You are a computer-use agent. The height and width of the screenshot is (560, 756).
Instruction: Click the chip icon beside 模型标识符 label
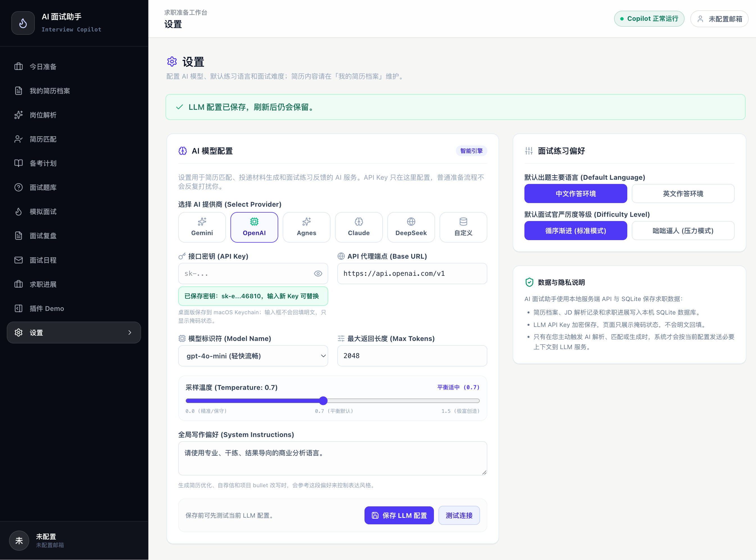click(x=182, y=338)
